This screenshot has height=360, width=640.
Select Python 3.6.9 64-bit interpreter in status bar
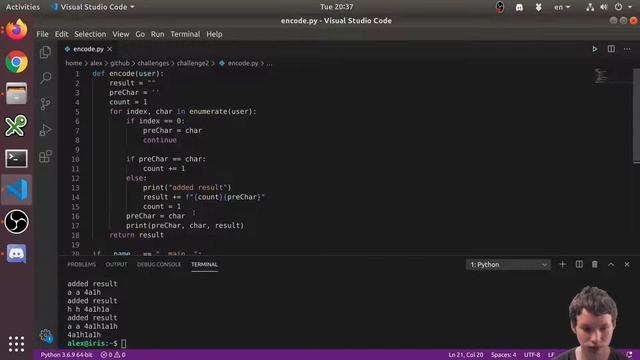click(x=67, y=355)
